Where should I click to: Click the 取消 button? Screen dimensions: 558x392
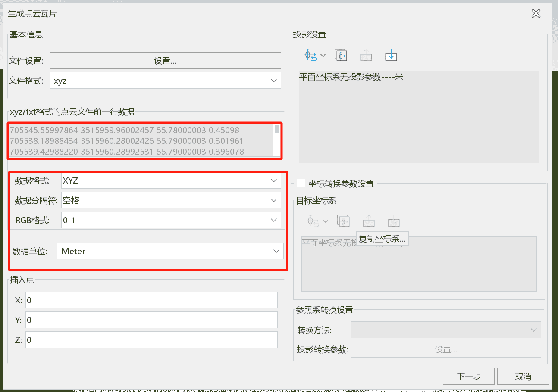point(523,376)
